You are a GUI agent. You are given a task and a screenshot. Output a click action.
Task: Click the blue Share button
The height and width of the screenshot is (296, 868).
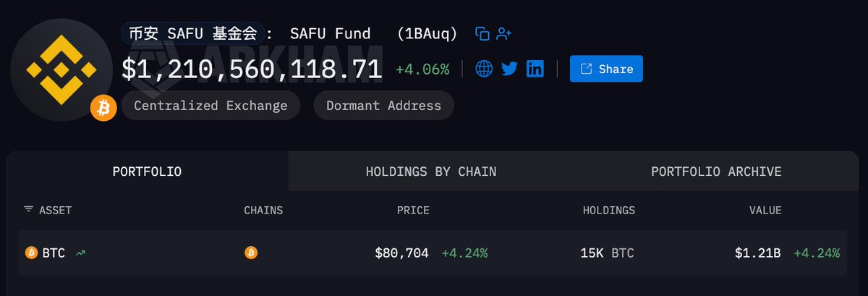(x=606, y=69)
